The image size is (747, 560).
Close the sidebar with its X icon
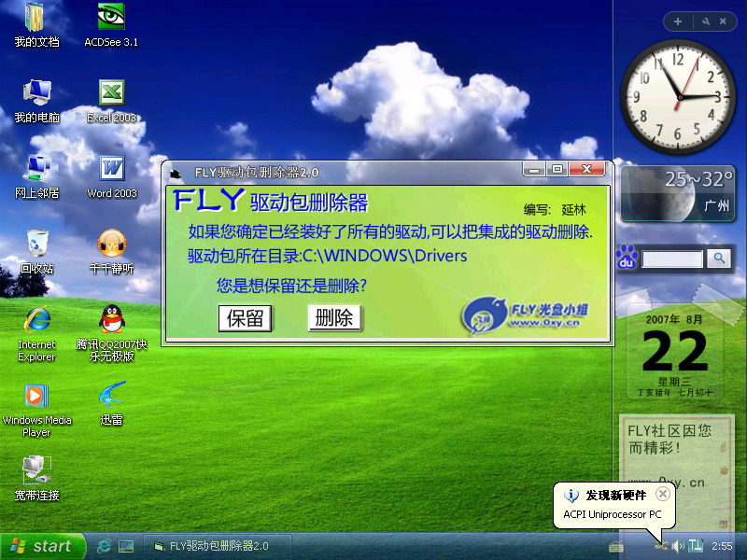(x=723, y=21)
